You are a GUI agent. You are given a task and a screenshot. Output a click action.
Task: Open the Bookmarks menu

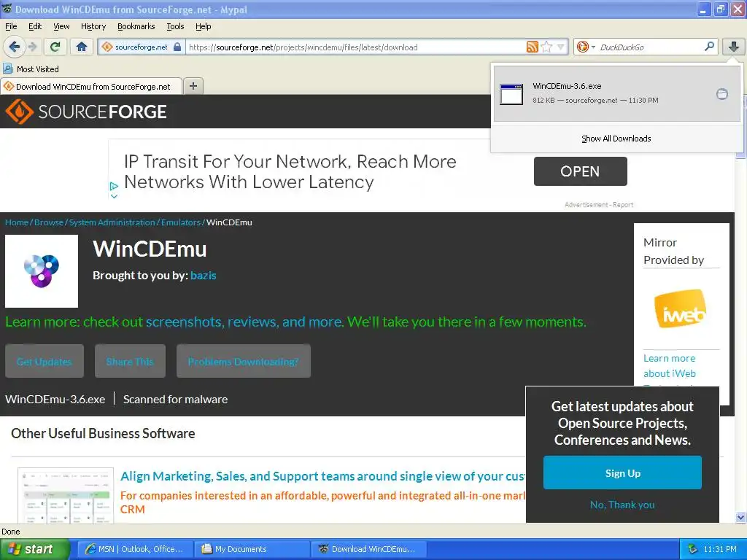pos(136,26)
